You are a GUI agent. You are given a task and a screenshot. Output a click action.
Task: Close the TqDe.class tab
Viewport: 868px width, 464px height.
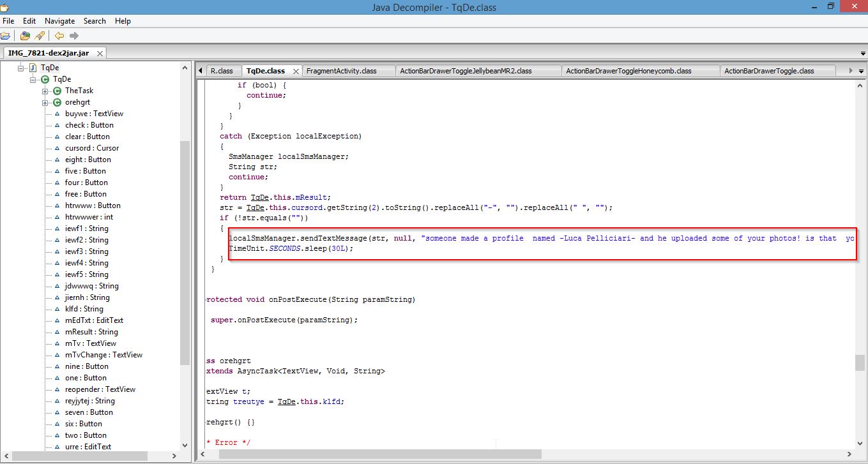[296, 71]
